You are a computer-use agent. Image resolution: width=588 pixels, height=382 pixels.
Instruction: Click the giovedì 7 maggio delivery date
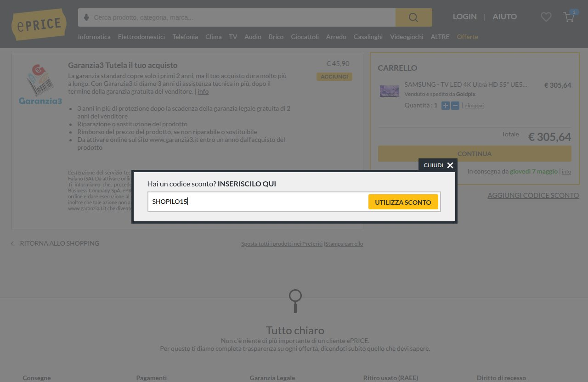coord(534,171)
